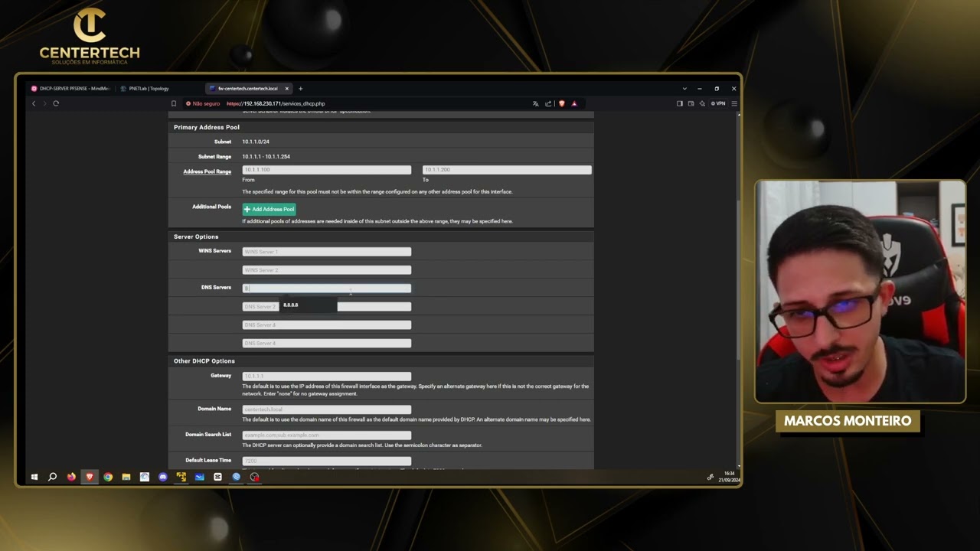Screen dimensions: 980x551
Task: Click the Default Lease Time field
Action: 326,461
